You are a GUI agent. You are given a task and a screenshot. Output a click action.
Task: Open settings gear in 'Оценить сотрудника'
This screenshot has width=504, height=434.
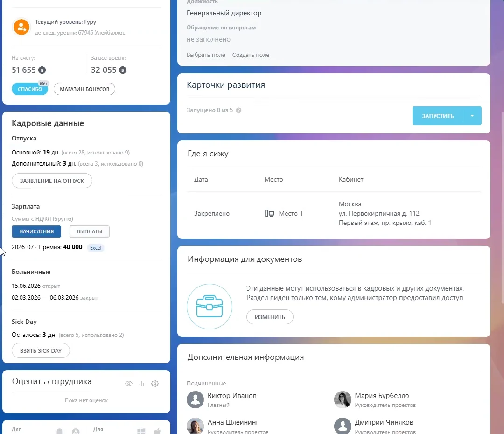[x=155, y=384]
